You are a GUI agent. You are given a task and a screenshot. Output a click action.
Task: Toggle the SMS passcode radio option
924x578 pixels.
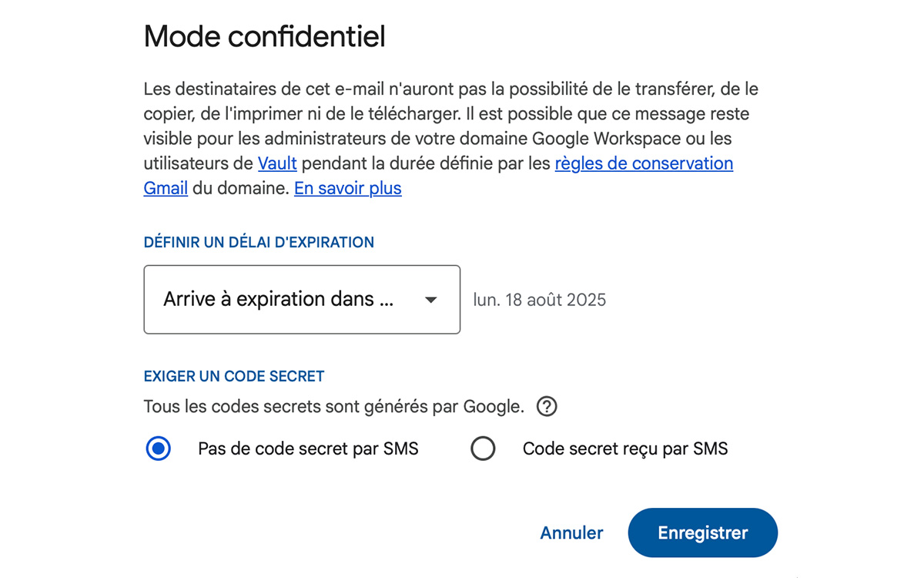coord(484,448)
